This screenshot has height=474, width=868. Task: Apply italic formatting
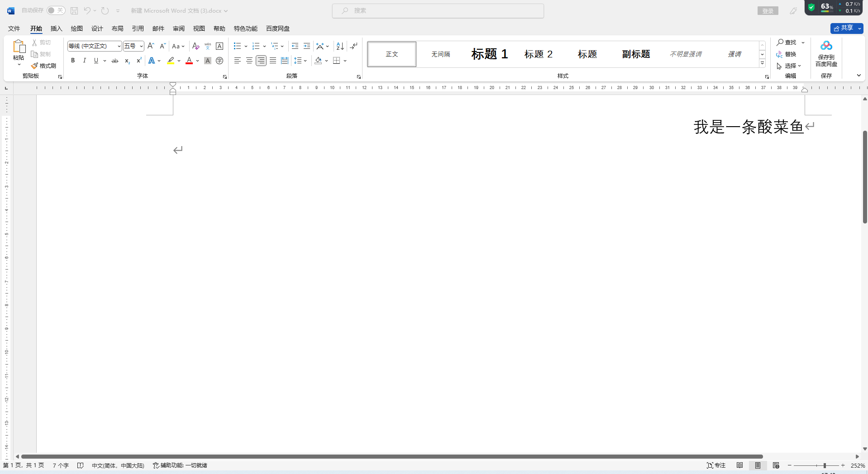tap(84, 60)
